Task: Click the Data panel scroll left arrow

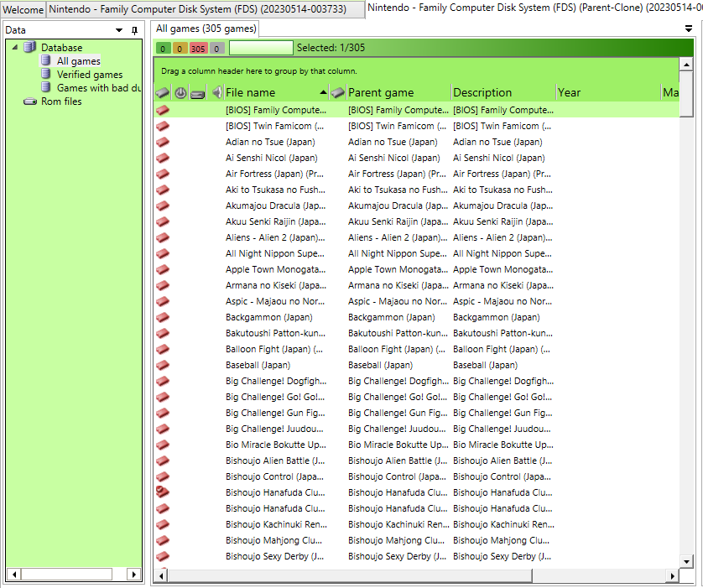Action: [x=14, y=574]
